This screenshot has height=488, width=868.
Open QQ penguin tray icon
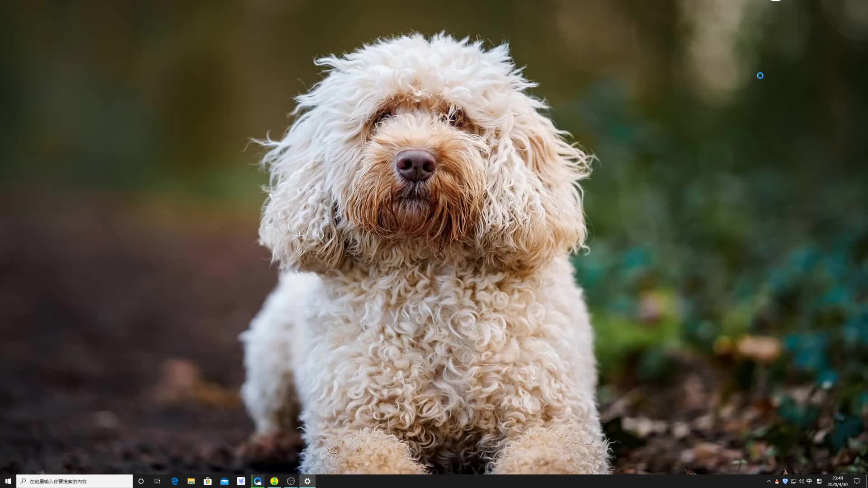point(777,481)
